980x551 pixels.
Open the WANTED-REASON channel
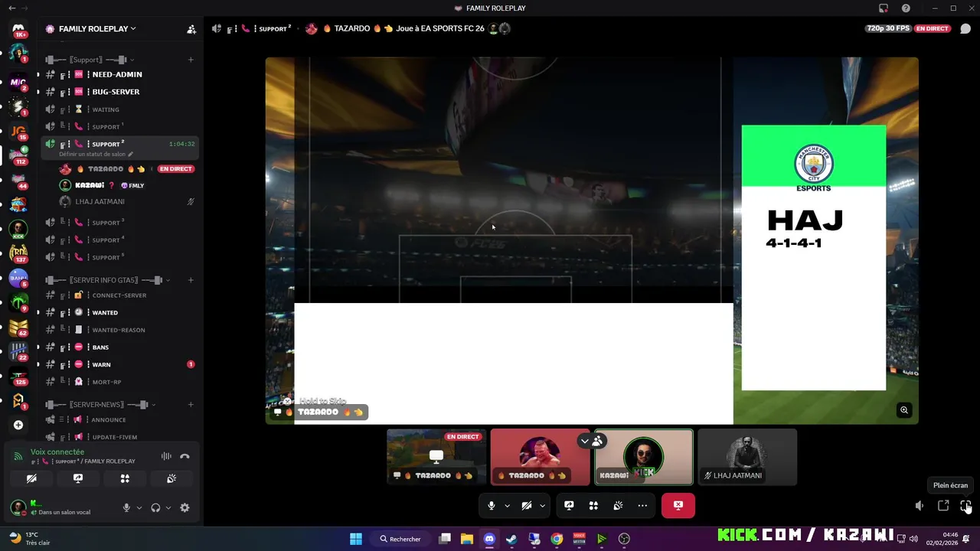117,330
